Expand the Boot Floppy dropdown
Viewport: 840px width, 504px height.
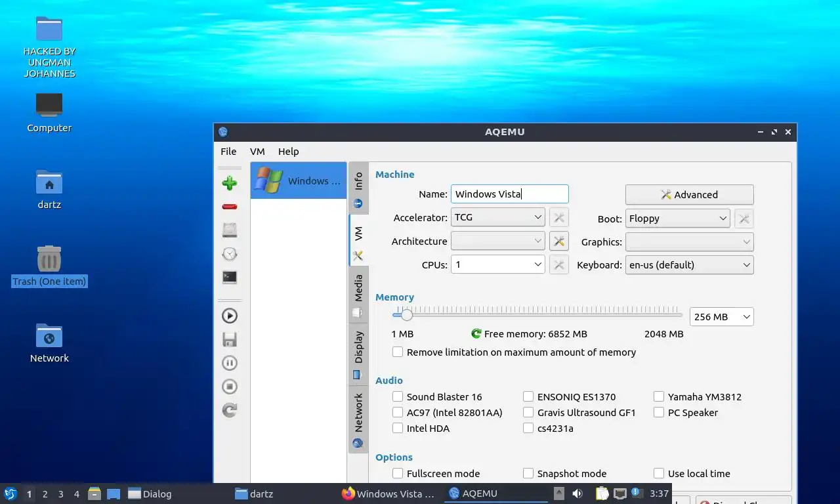(678, 219)
